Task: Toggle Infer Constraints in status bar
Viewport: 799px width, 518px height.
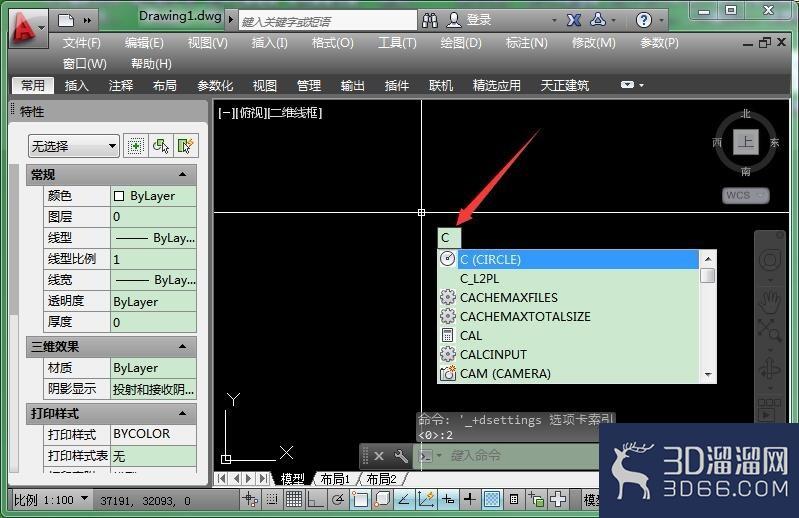Action: click(250, 499)
